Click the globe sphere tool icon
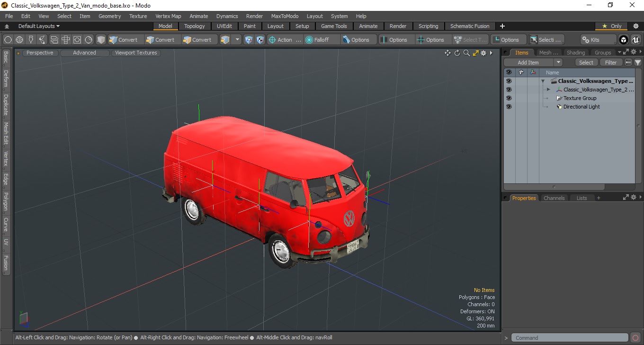The width and height of the screenshot is (644, 345). [19, 40]
